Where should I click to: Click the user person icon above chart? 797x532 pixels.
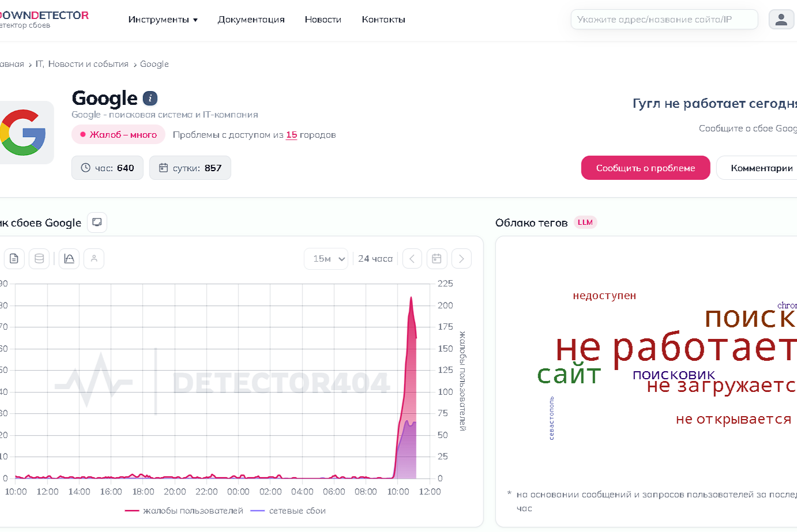94,259
